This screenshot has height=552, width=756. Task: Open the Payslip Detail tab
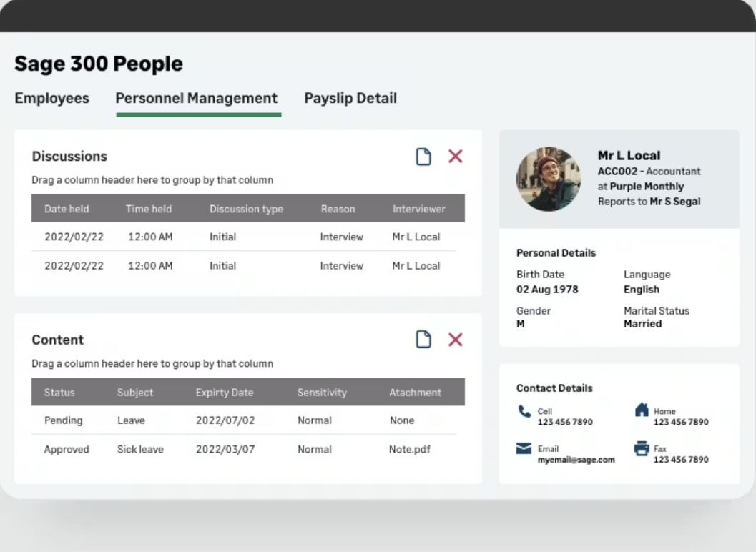[350, 99]
